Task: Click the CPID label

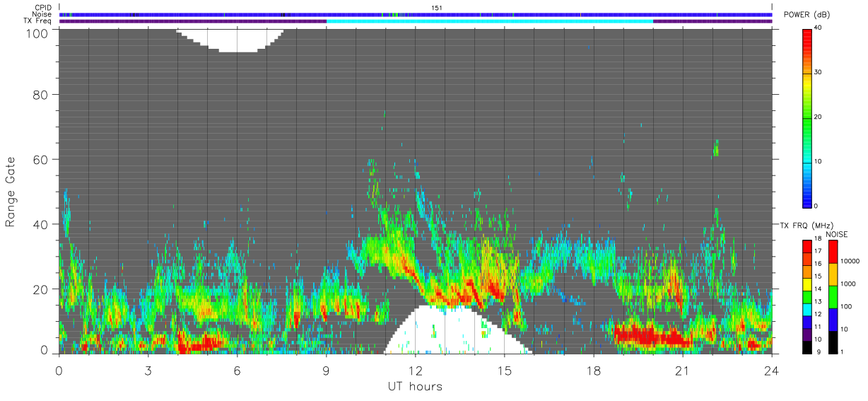Action: click(42, 8)
